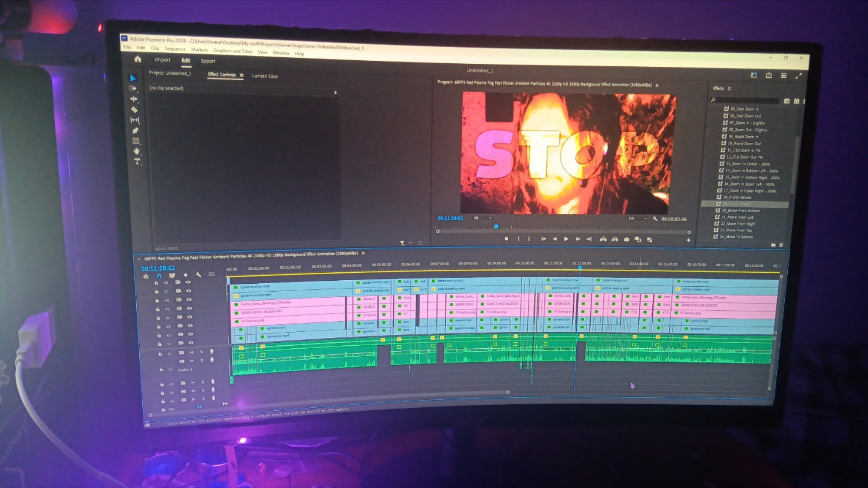Screen dimensions: 868x488
Task: Switch to the Lumetri Color tab
Action: [x=265, y=76]
